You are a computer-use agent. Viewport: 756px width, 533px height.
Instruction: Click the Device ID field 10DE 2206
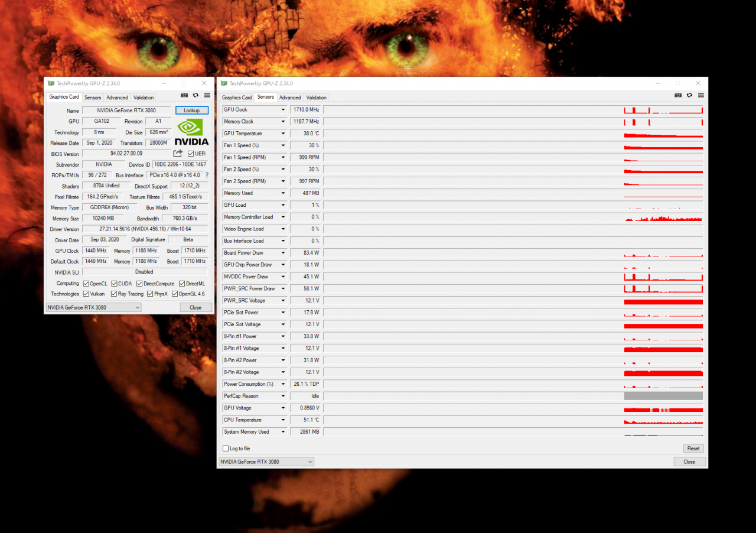(x=180, y=164)
